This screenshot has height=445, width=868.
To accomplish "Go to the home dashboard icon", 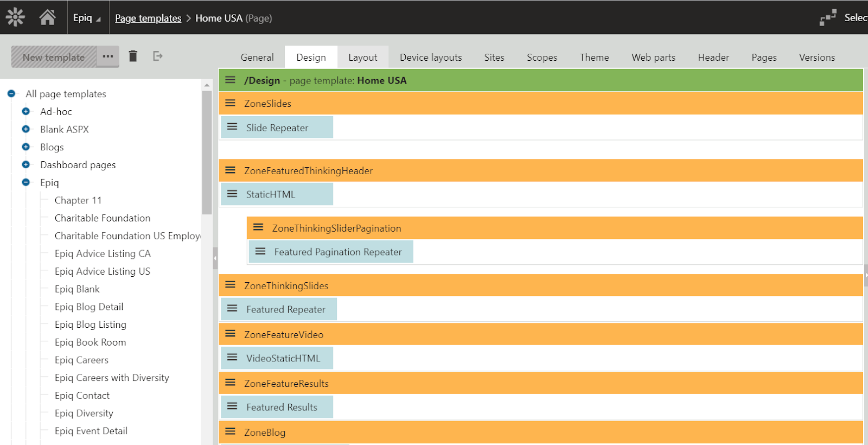I will click(48, 17).
